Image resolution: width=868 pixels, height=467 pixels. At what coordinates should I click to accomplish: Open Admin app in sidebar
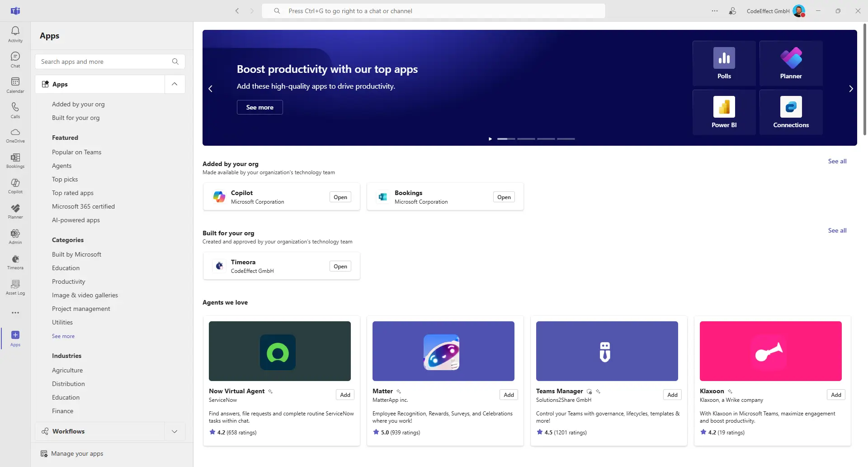point(15,237)
